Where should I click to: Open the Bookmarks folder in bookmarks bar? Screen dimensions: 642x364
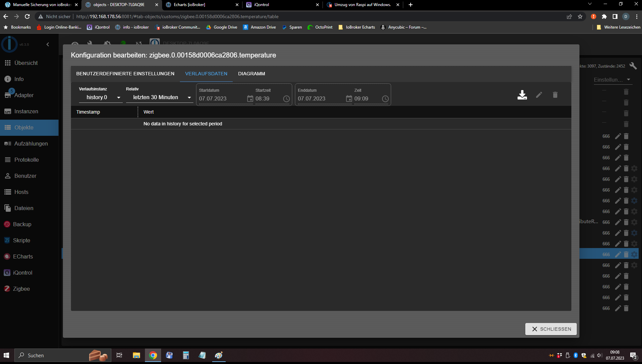tap(17, 27)
